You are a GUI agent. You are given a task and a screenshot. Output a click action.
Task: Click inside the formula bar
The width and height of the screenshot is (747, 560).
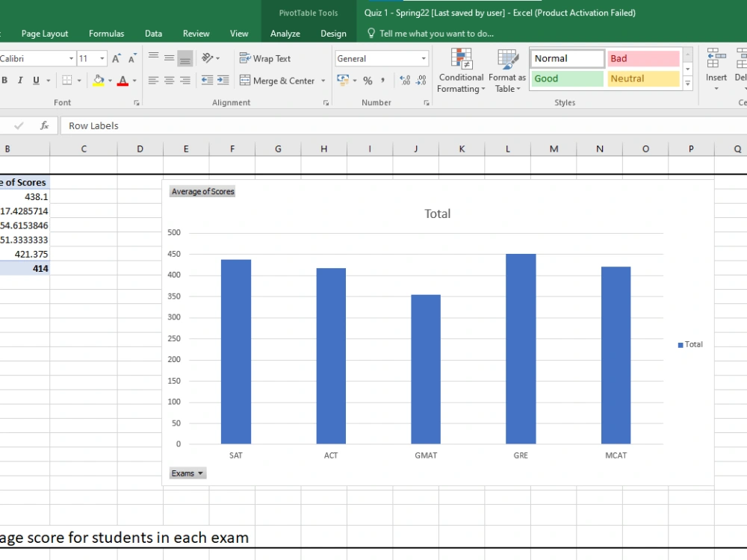coord(224,125)
